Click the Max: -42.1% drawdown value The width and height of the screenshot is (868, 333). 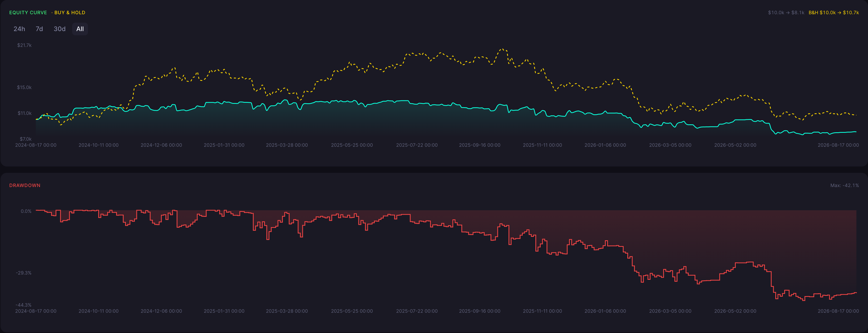[844, 185]
